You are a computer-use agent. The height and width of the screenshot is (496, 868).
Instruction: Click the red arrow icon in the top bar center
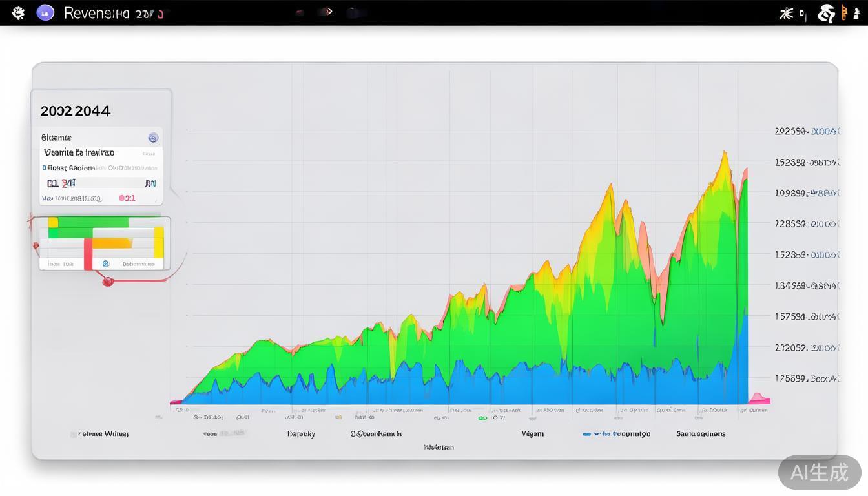pos(327,12)
